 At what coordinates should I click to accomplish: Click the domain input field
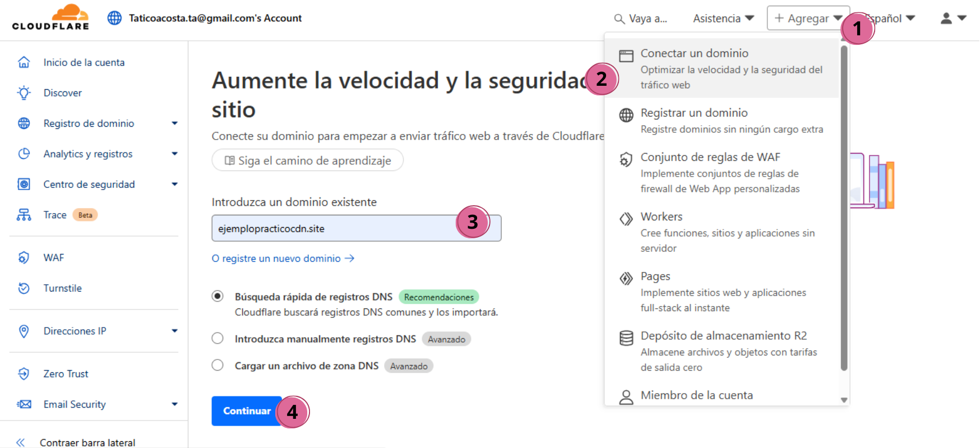(356, 228)
